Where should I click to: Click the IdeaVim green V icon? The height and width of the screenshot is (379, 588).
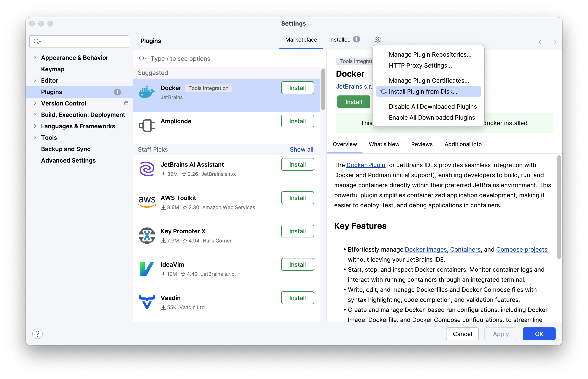(x=147, y=269)
